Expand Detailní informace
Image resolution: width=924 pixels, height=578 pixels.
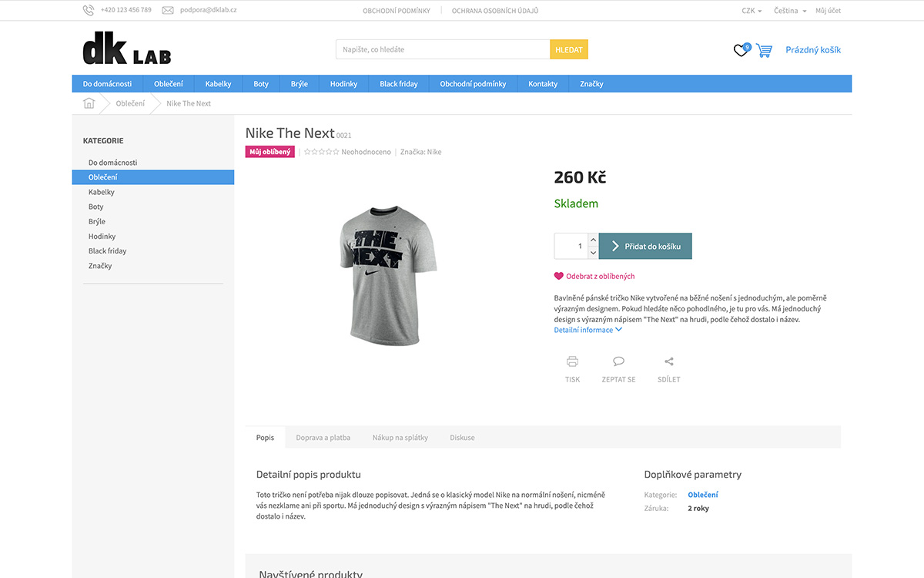tap(588, 330)
